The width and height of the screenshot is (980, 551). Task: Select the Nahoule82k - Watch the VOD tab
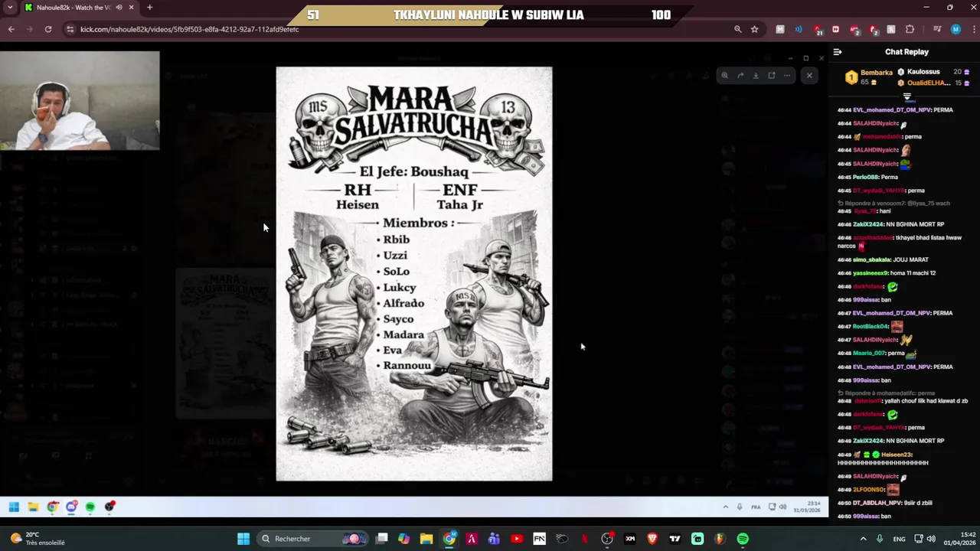tap(79, 8)
